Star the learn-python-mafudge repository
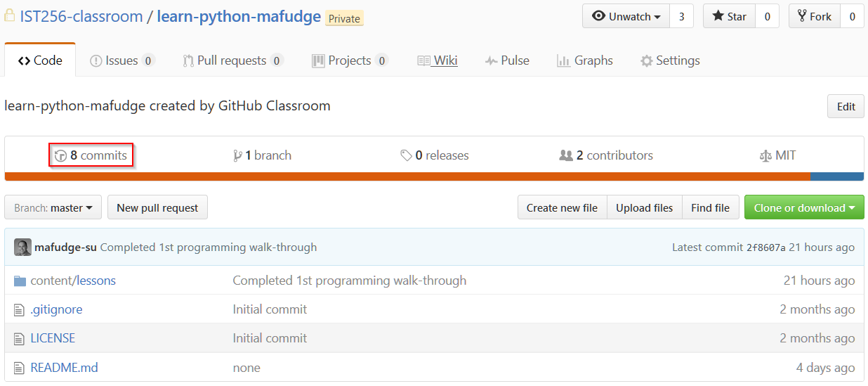This screenshot has width=868, height=386. [730, 16]
